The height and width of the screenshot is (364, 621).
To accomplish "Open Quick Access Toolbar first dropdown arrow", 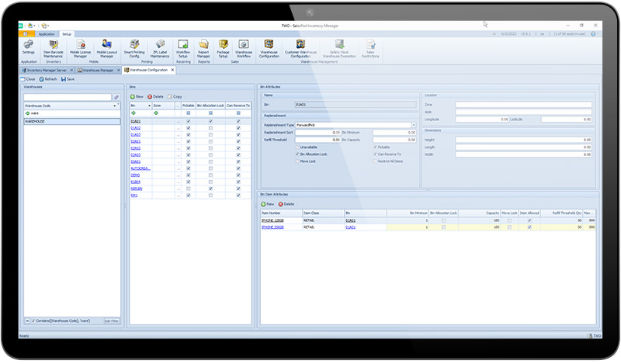I will pyautogui.click(x=35, y=26).
